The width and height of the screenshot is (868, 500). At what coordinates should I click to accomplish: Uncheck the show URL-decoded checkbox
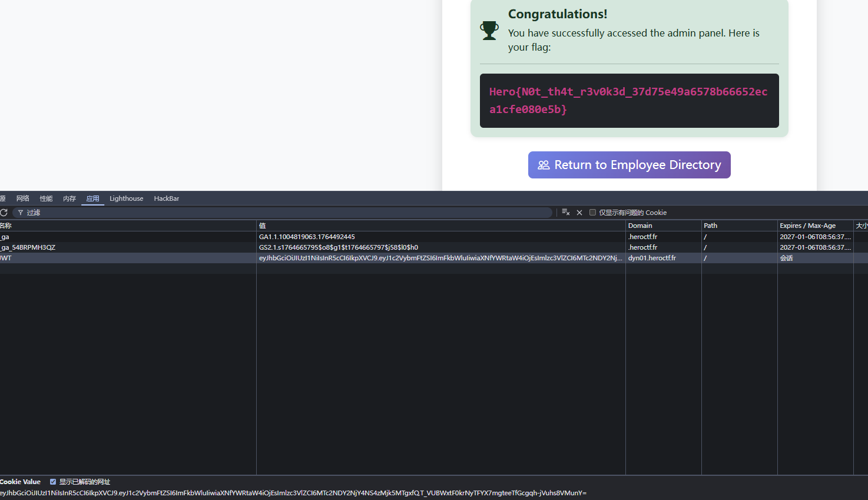pos(53,482)
